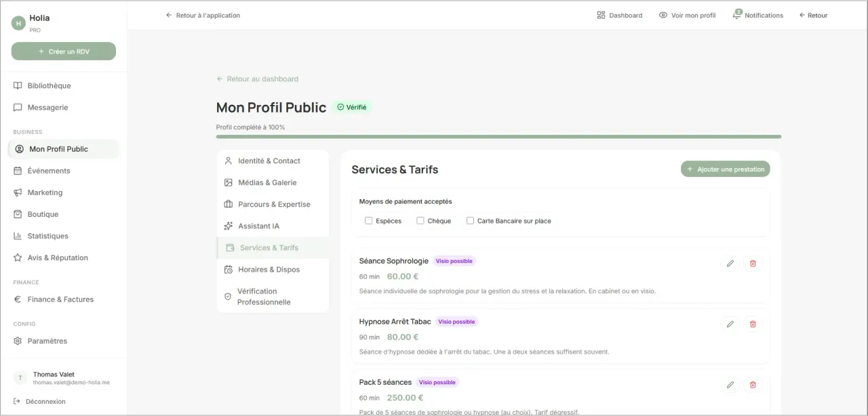Screen dimensions: 868x416
Task: Go to Bibliothèque in the sidebar
Action: pyautogui.click(x=63, y=86)
